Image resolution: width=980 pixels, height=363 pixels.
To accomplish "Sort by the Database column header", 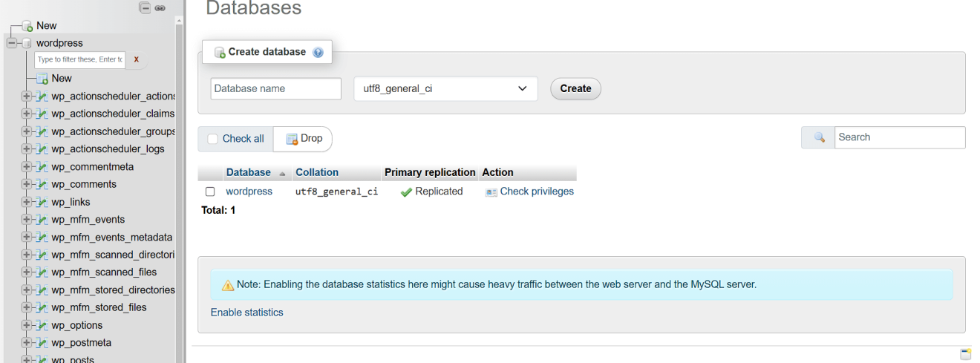I will (x=248, y=172).
